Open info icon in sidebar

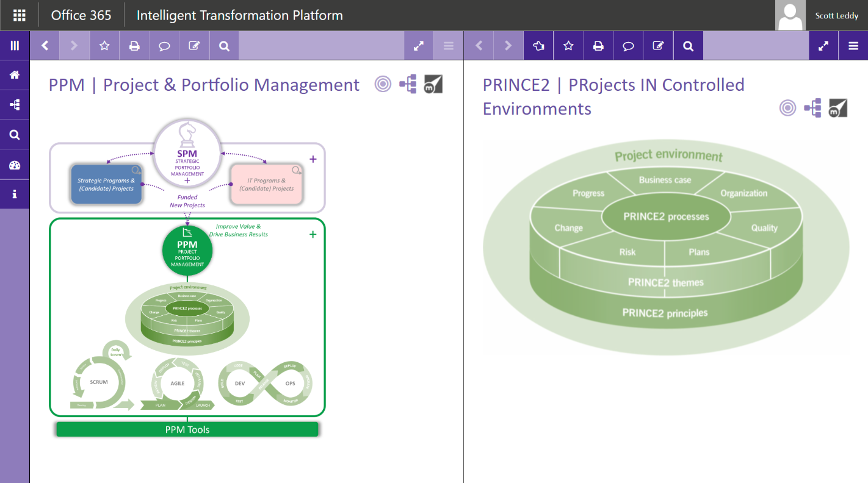[x=15, y=195]
